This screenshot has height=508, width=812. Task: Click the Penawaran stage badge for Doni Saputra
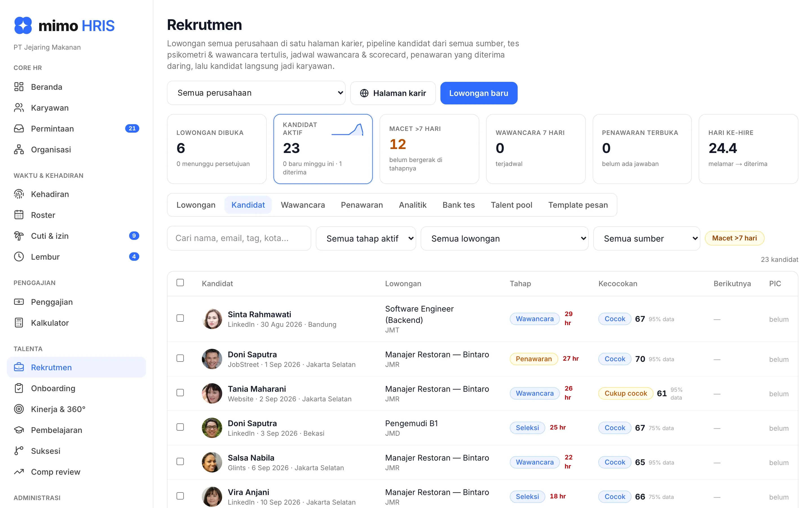(533, 358)
